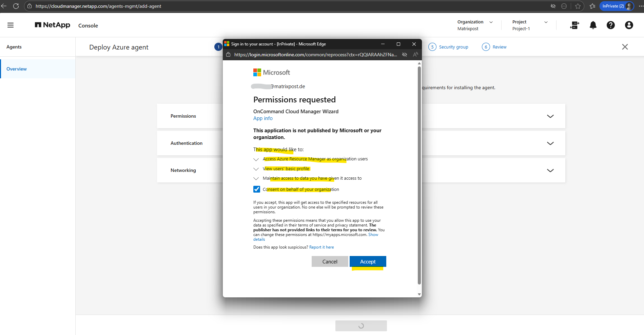Click the Microsoft logo in the consent dialog
The image size is (644, 335).
pos(272,73)
